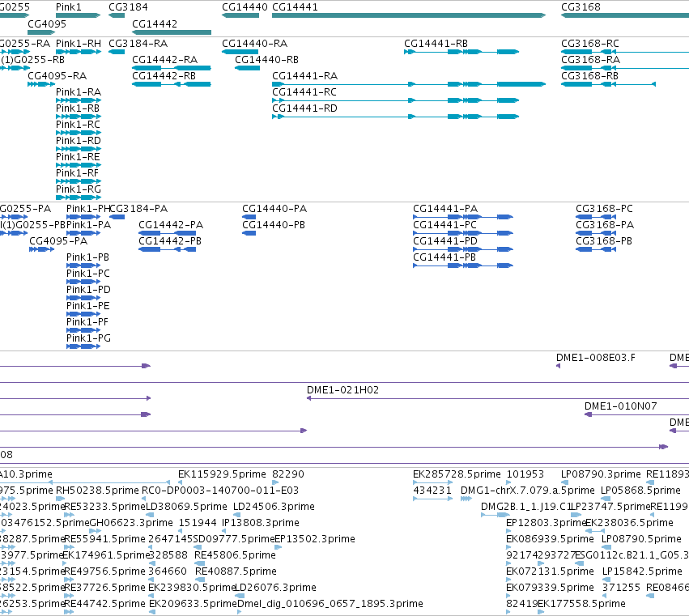Click transcript Pink1-RE
The width and height of the screenshot is (689, 616).
coord(79,165)
